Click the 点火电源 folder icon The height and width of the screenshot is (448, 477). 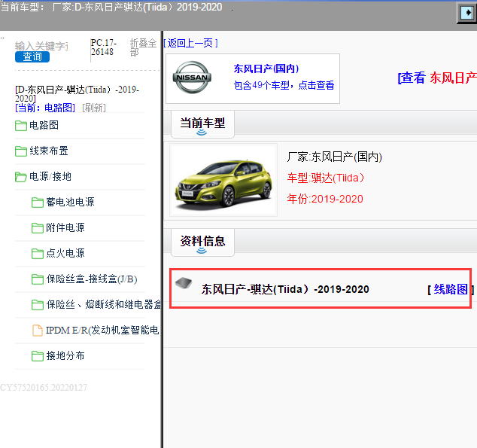click(38, 253)
